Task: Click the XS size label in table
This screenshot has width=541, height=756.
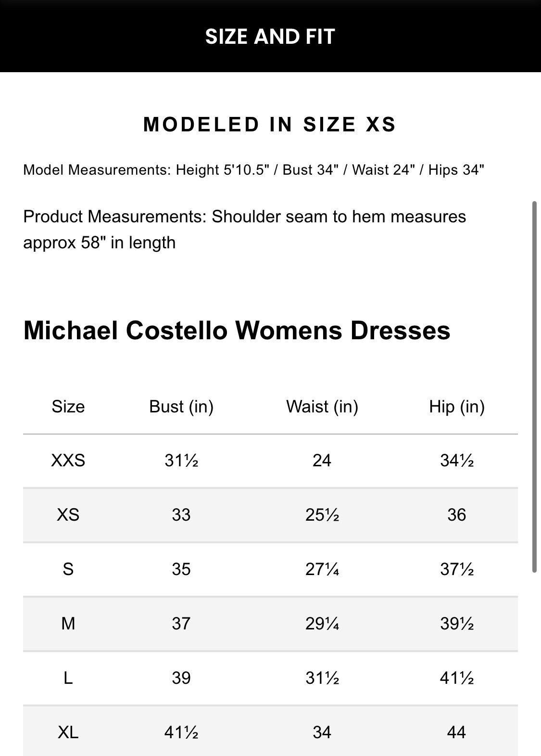Action: tap(68, 515)
